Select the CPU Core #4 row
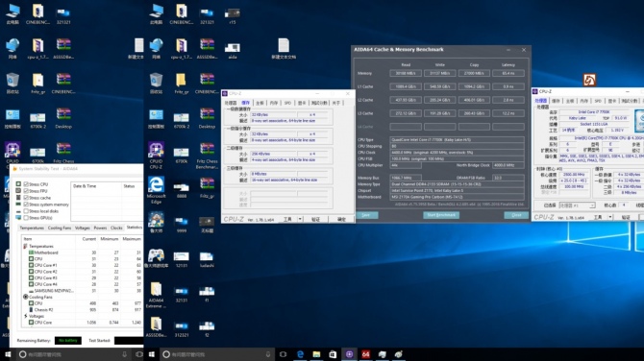The height and width of the screenshot is (361, 644). click(x=82, y=284)
